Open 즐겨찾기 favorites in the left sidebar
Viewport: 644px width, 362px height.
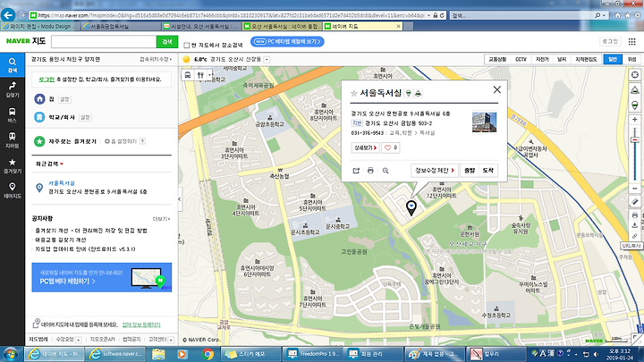(x=13, y=166)
